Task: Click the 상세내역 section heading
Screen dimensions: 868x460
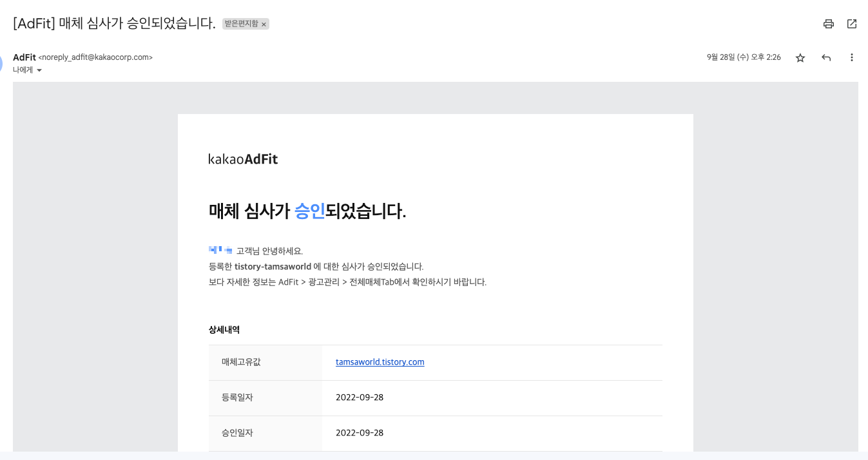Action: click(224, 329)
